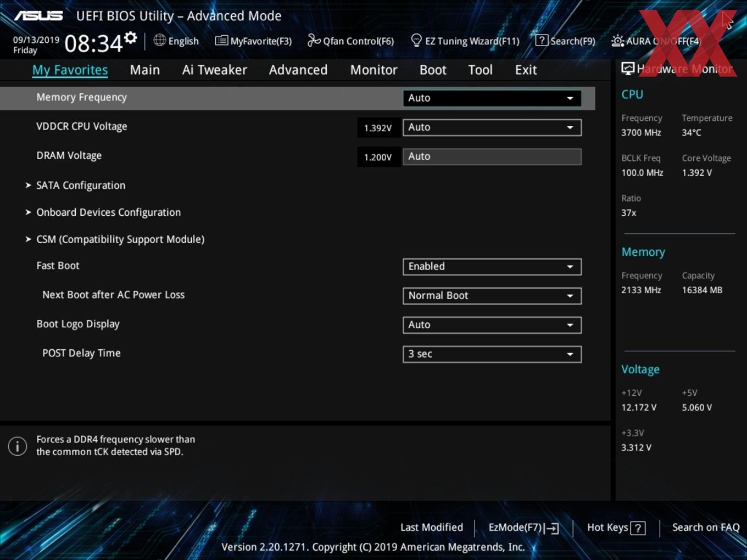This screenshot has width=747, height=560.
Task: Click the info icon in help area
Action: coord(18,446)
